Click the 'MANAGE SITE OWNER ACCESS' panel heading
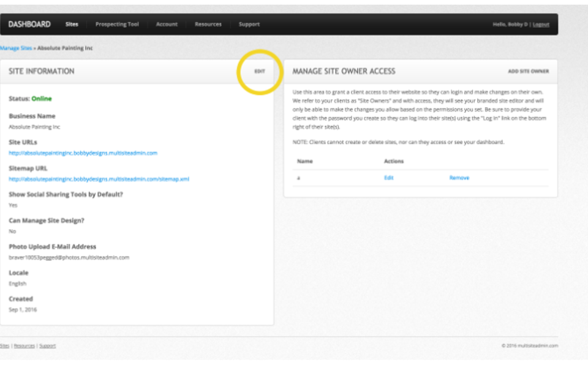 coord(344,71)
